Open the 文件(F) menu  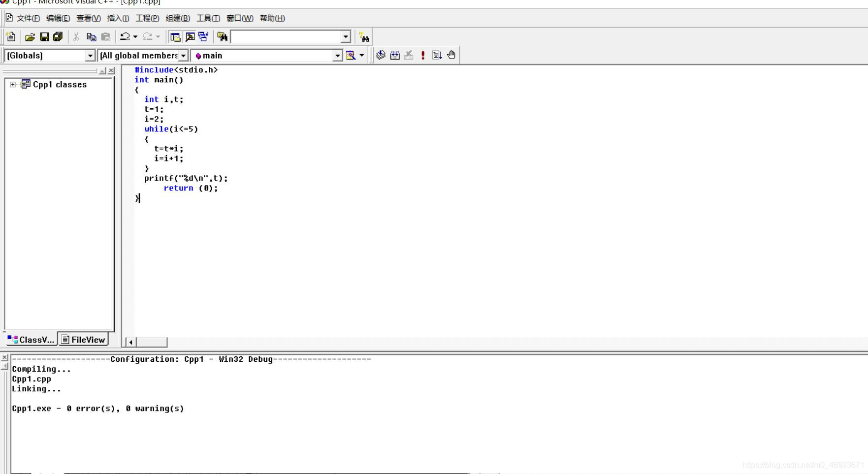coord(28,18)
